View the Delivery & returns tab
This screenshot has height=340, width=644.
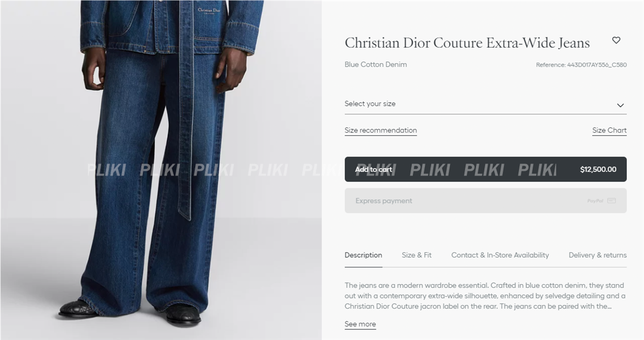coord(597,255)
